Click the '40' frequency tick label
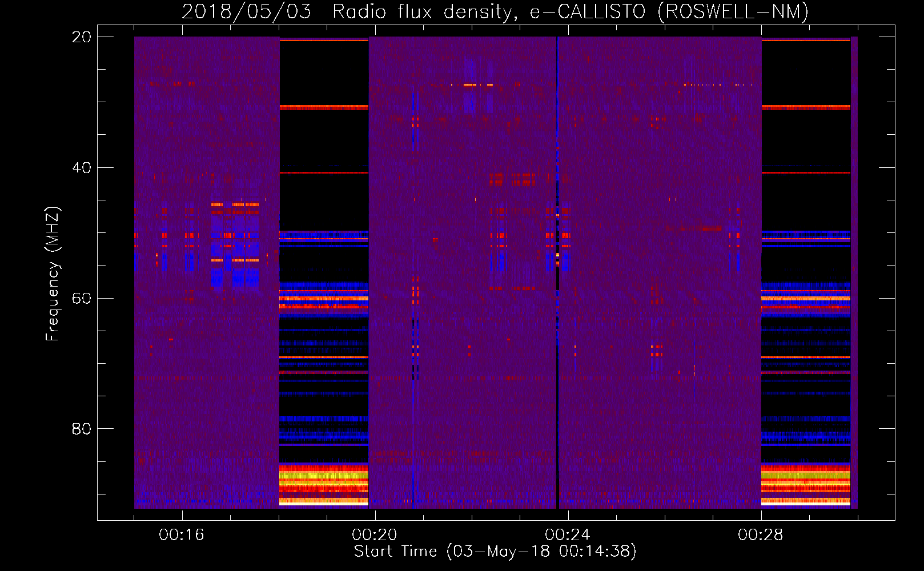The height and width of the screenshot is (571, 924). (82, 168)
